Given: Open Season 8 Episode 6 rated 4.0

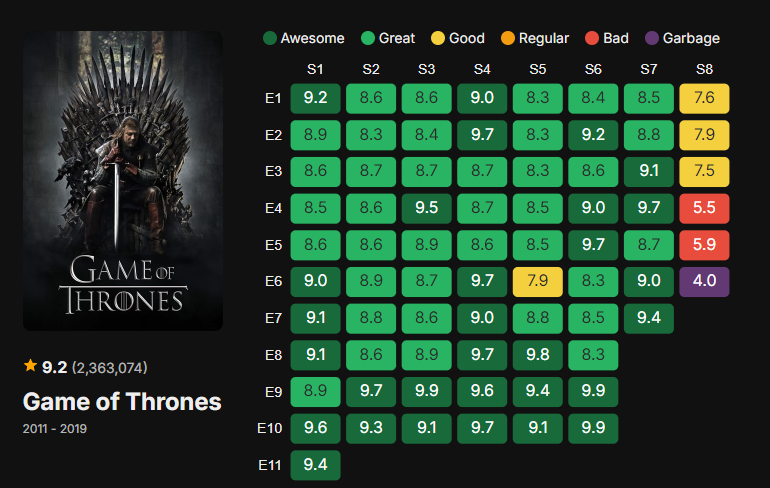Looking at the screenshot, I should (704, 281).
